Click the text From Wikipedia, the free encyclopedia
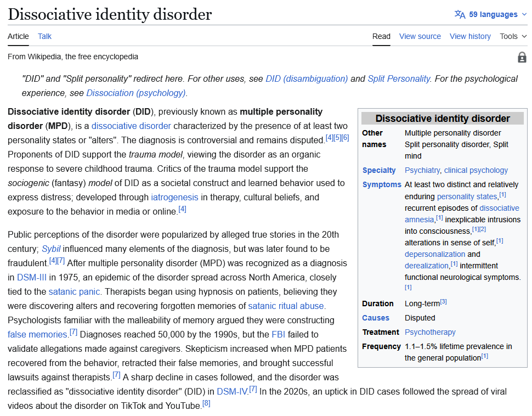Image resolution: width=532 pixels, height=416 pixels. click(73, 57)
